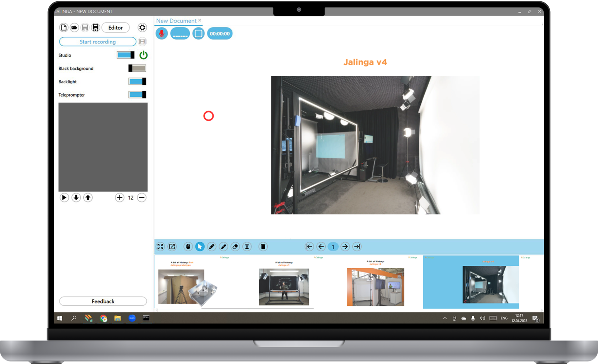Jump to the first slide
Screen dimensions: 598x364
pyautogui.click(x=309, y=247)
